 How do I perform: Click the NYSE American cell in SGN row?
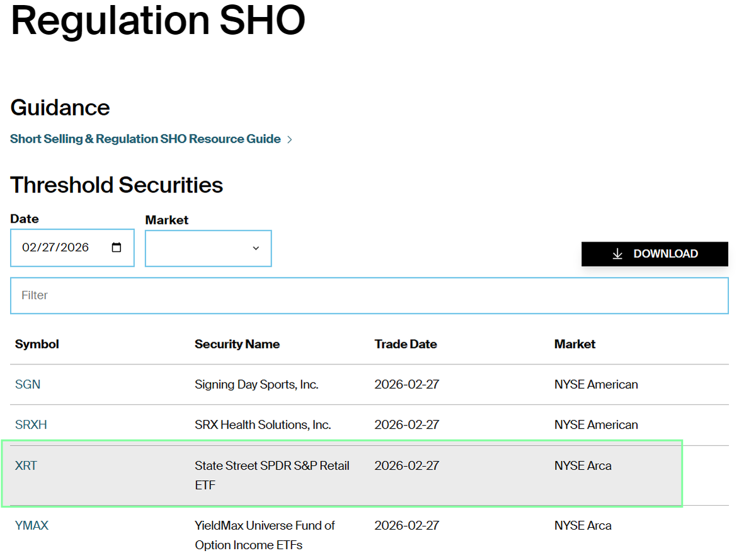pos(596,385)
